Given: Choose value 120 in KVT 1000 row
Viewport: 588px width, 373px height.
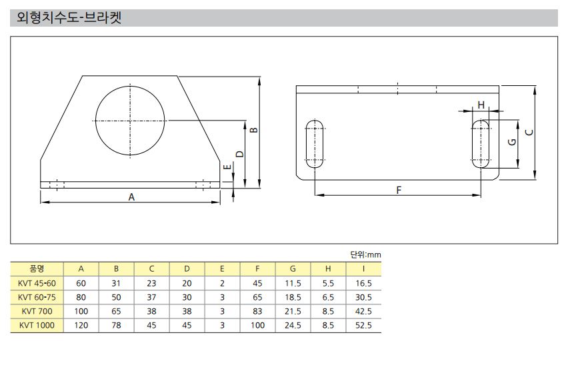Looking at the screenshot, I should point(81,325).
